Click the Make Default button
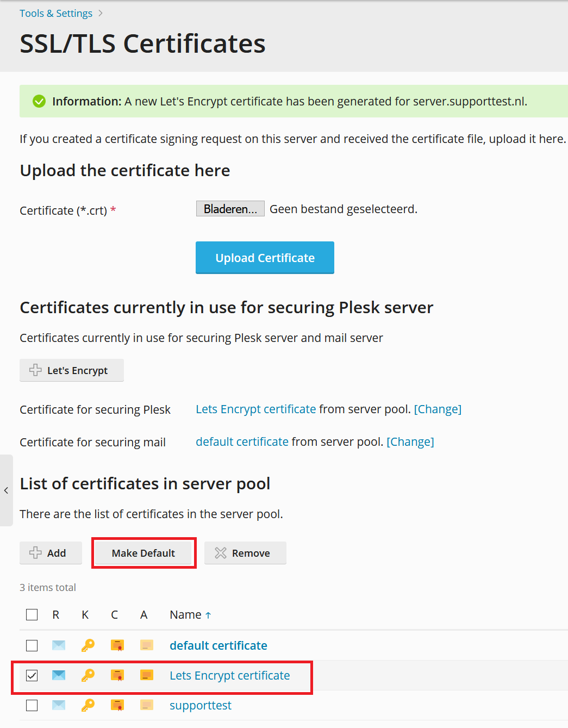The height and width of the screenshot is (728, 568). point(143,553)
